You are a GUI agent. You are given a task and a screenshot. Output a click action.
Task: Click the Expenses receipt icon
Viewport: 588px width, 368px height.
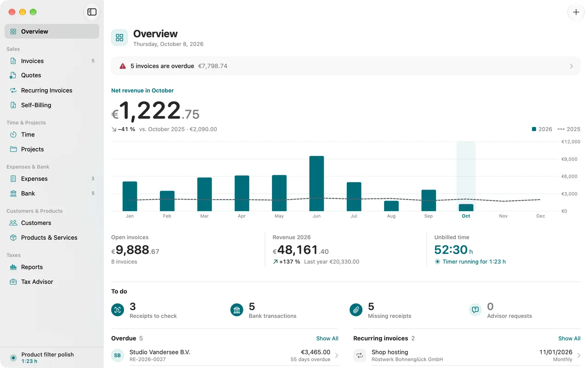13,178
